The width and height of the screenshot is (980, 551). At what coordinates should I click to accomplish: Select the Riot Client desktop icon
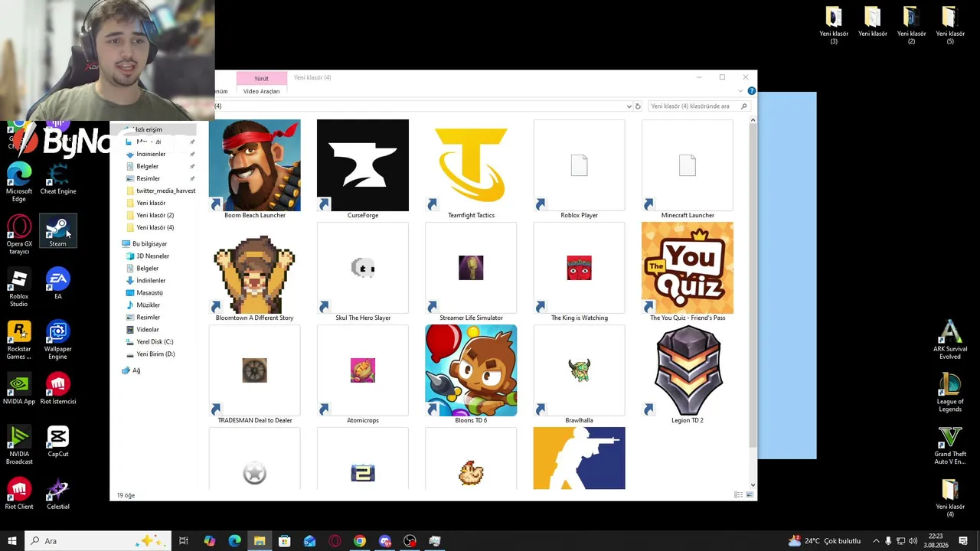click(x=19, y=494)
